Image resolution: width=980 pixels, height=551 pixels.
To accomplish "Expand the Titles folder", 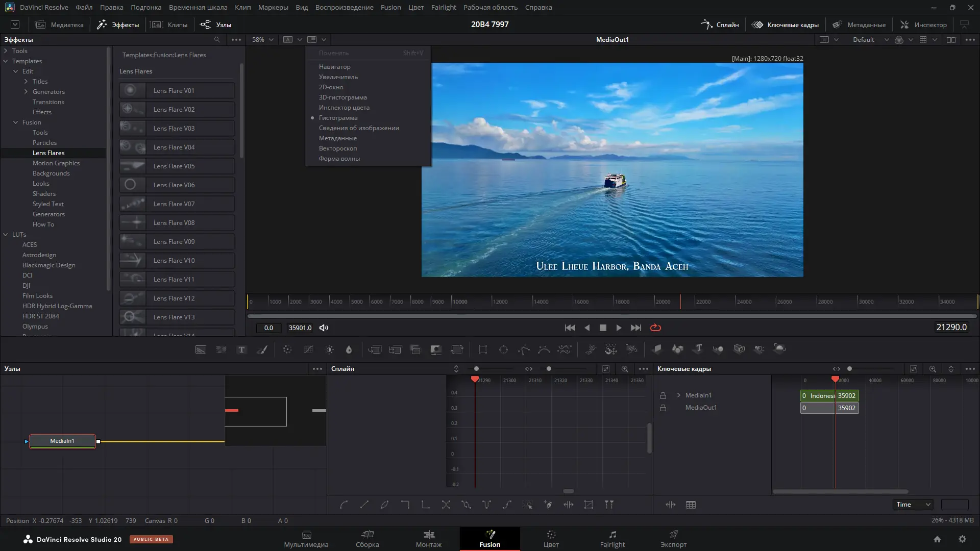I will 26,82.
